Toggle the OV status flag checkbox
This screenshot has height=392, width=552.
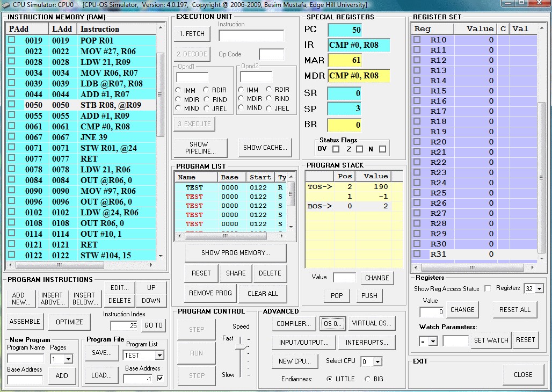point(336,149)
